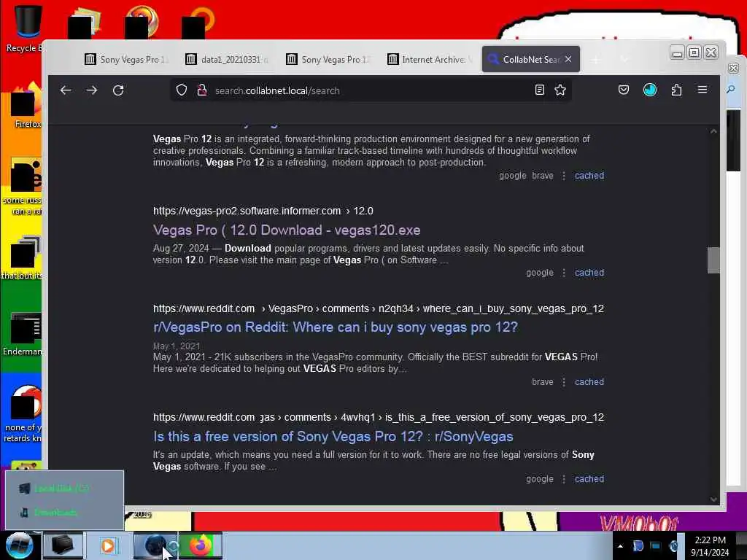The height and width of the screenshot is (560, 747).
Task: Bookmark this page with the star icon
Action: tap(560, 90)
